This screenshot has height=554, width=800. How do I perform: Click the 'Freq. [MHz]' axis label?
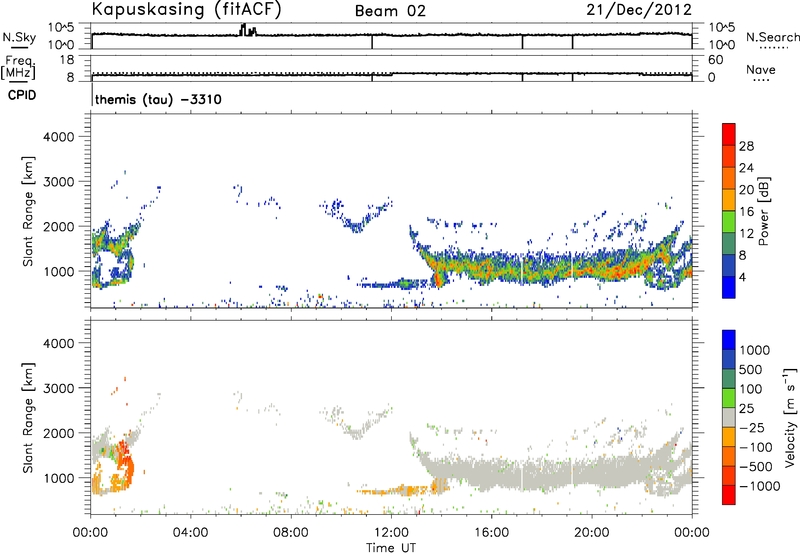[18, 67]
